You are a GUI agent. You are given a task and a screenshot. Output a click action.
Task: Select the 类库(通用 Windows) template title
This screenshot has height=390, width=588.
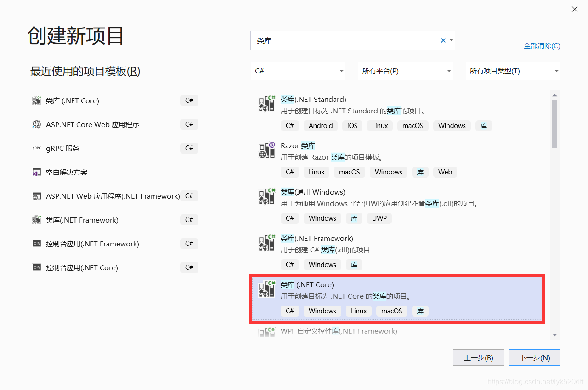[x=313, y=192]
